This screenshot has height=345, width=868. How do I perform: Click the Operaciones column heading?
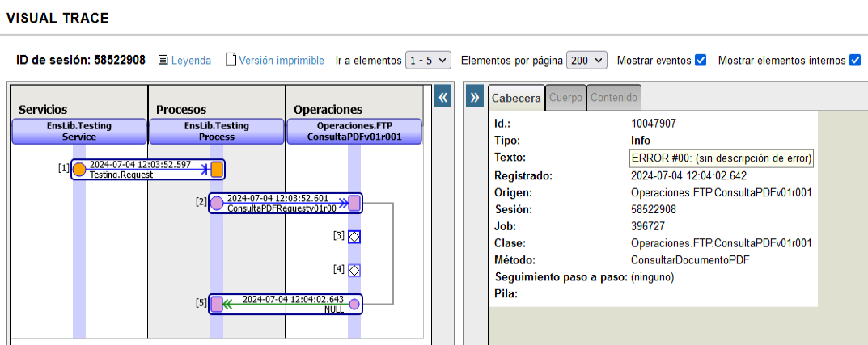pos(328,109)
